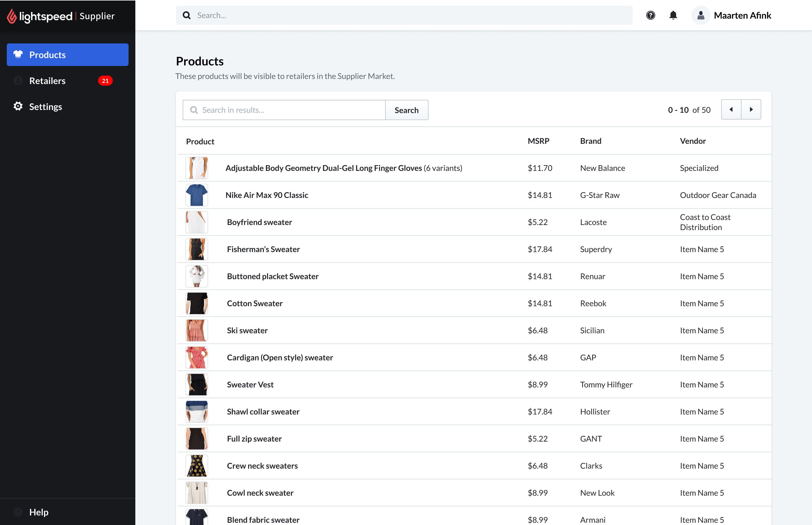Image resolution: width=812 pixels, height=525 pixels.
Task: Open Blend fabric sweater product name
Action: (x=263, y=520)
